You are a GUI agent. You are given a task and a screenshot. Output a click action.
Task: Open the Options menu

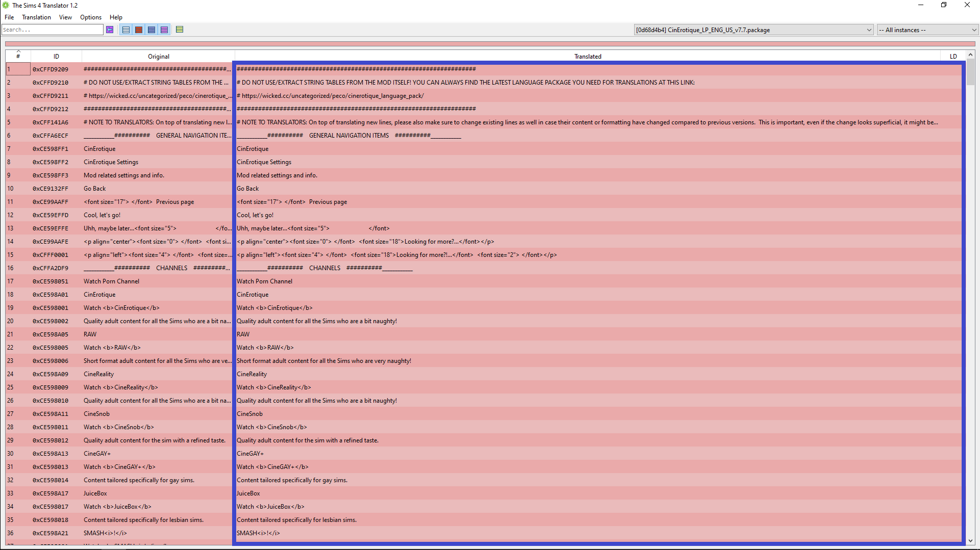pyautogui.click(x=91, y=17)
